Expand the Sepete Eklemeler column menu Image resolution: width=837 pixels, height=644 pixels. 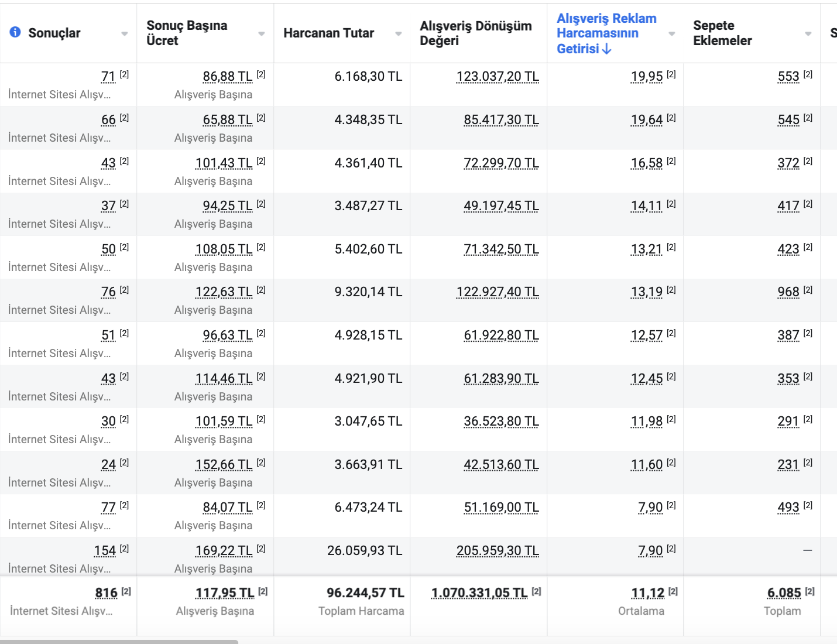pos(808,34)
